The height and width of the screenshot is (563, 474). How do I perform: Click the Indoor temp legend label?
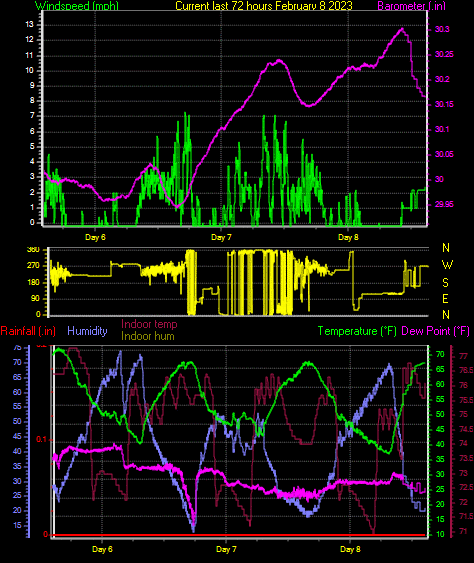[x=149, y=324]
